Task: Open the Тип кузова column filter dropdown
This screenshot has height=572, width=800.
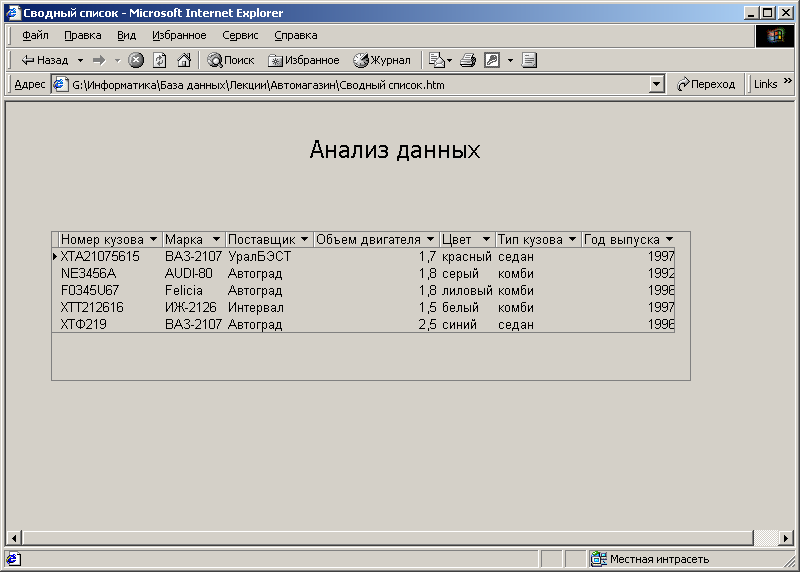Action: [x=572, y=239]
